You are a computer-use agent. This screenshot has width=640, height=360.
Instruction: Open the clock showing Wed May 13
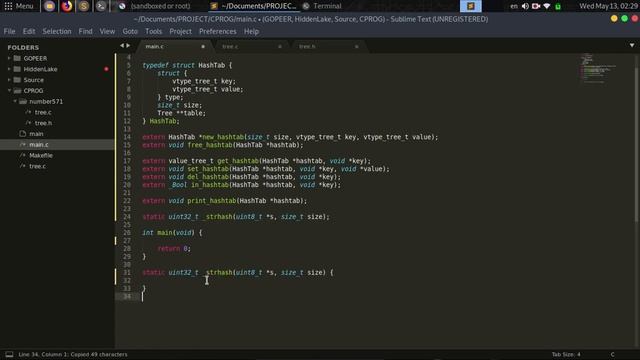click(x=608, y=6)
